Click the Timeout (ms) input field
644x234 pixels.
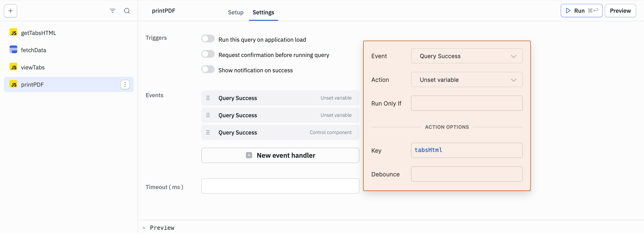(280, 186)
